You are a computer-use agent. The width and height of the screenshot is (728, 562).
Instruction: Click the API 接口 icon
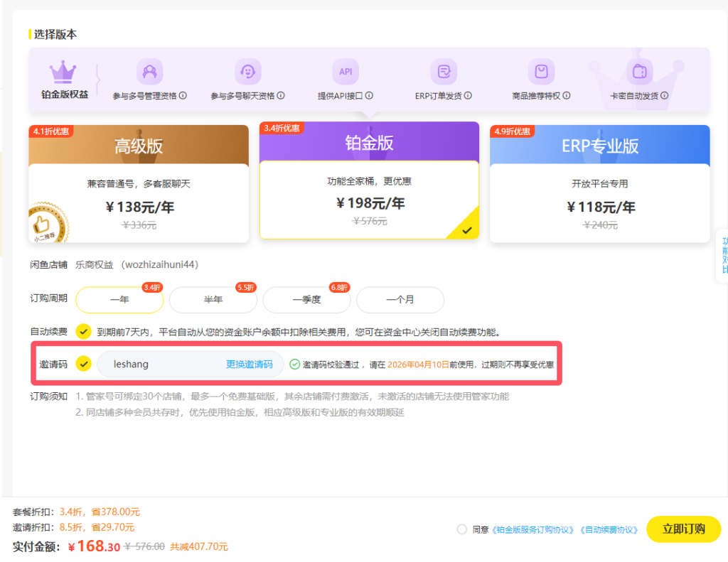click(344, 71)
